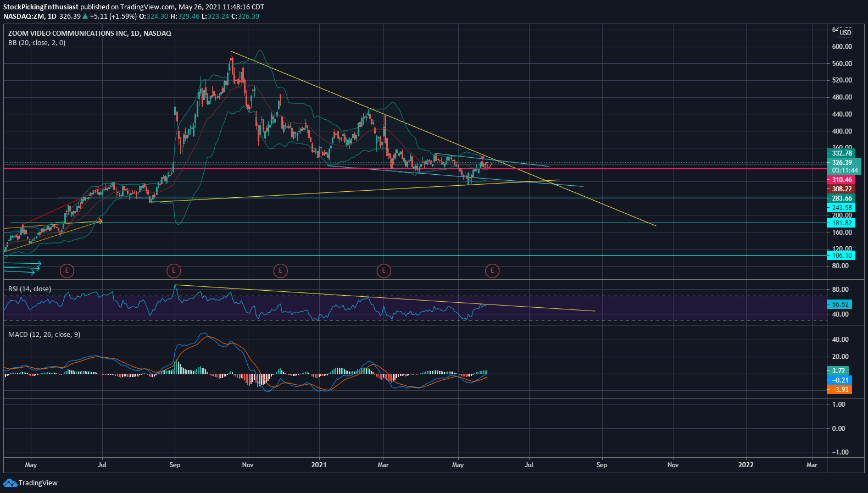Click the earnings E marker above Sep 2020

point(174,270)
